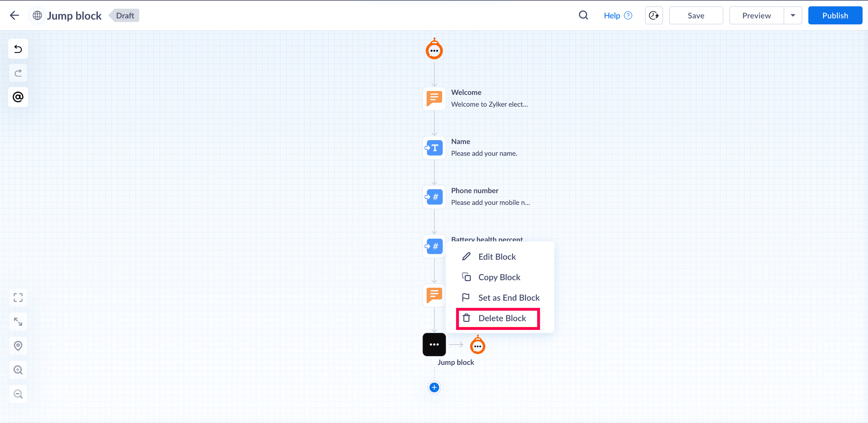Click 'Please add your name.' text
The height and width of the screenshot is (423, 868).
pyautogui.click(x=484, y=154)
